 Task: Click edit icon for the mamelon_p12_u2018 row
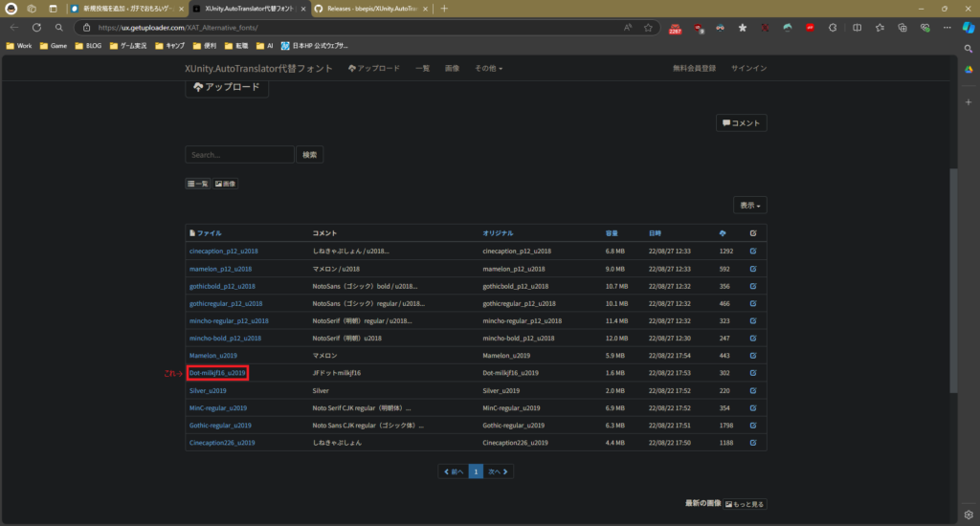coord(753,269)
